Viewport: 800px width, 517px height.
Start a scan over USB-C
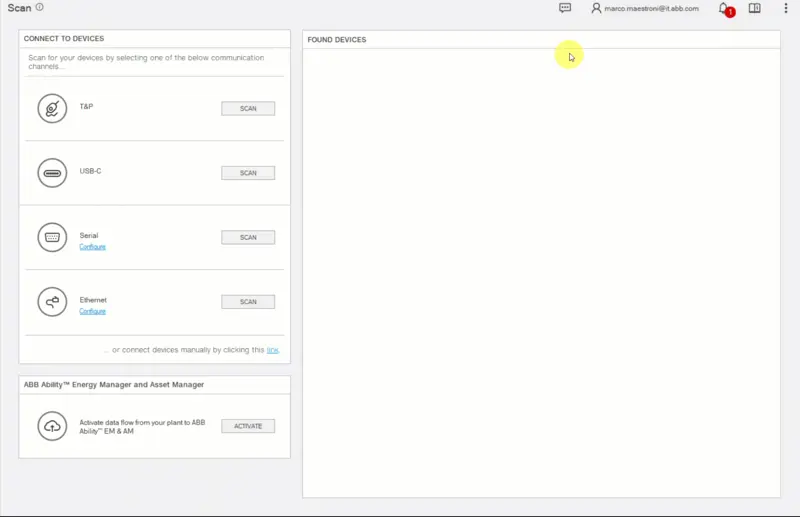(x=248, y=173)
